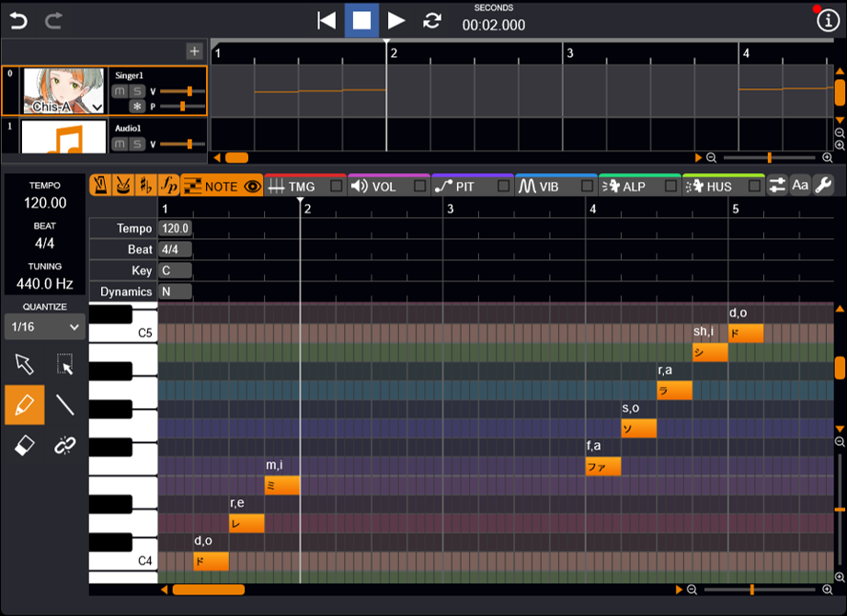847x616 pixels.
Task: Pick the arrow selection tool
Action: [x=25, y=364]
